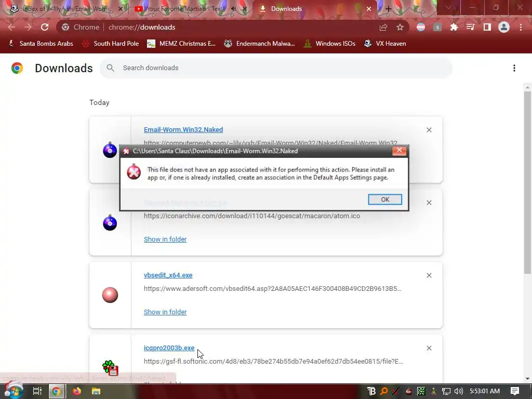Click the vbsedit_x64.exe file icon

tap(110, 295)
